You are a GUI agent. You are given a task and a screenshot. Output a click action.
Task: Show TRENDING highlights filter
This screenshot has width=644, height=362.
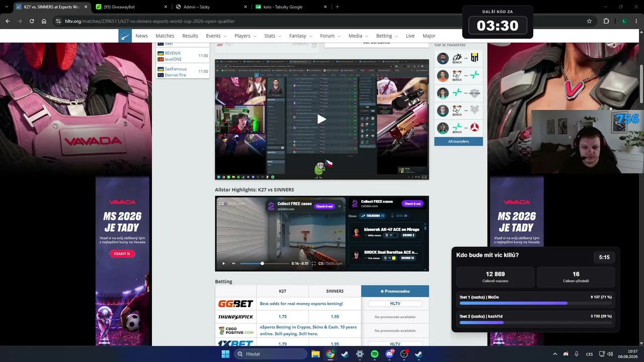[x=372, y=216]
